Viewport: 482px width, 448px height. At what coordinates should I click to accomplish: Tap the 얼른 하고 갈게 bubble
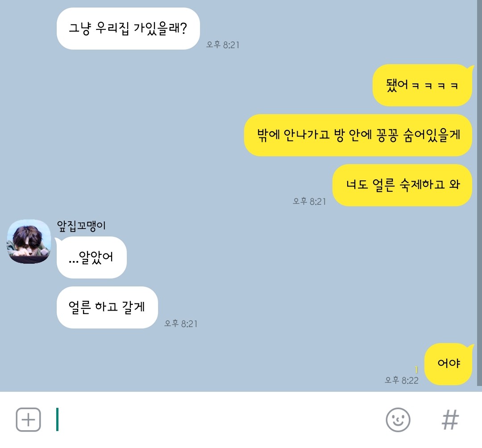pyautogui.click(x=107, y=307)
